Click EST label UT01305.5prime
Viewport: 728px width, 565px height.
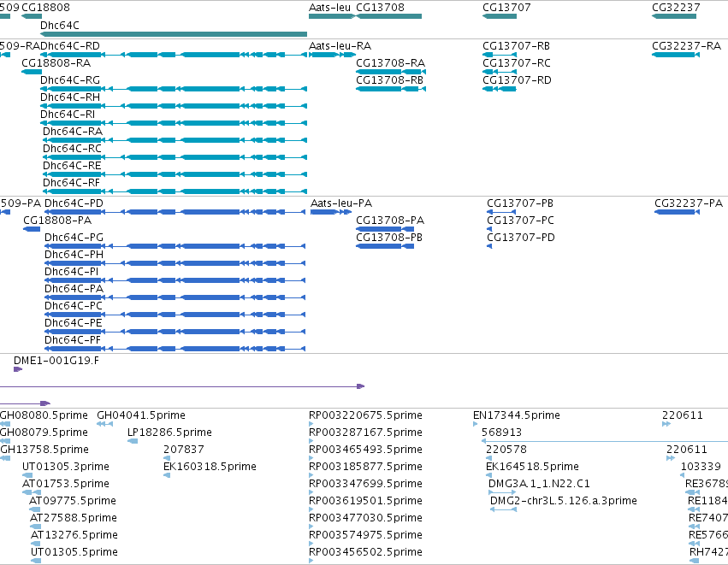(74, 553)
